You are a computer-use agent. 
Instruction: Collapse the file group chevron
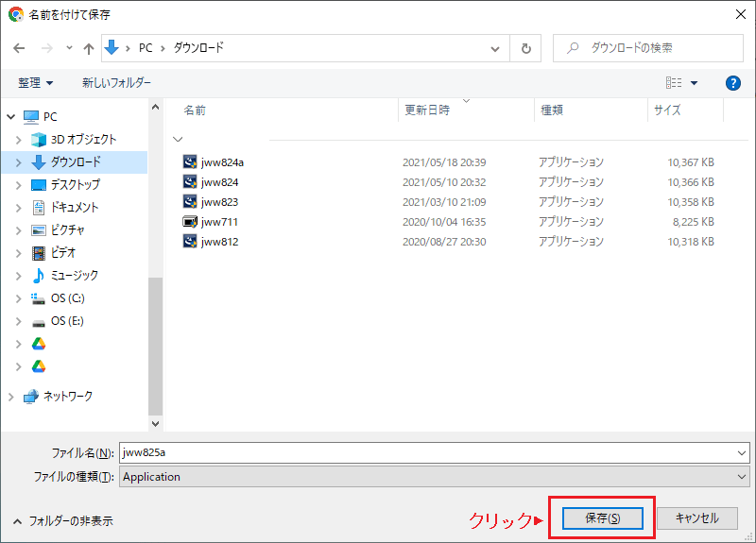[x=178, y=139]
